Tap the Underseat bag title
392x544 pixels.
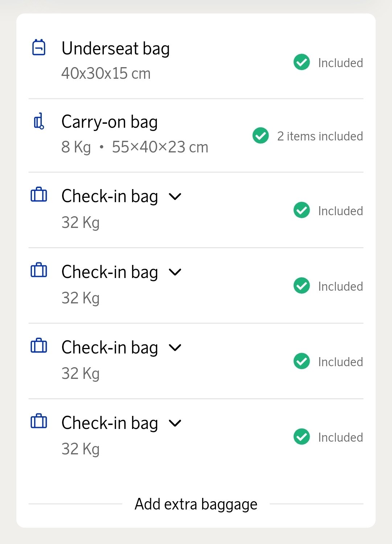point(115,49)
